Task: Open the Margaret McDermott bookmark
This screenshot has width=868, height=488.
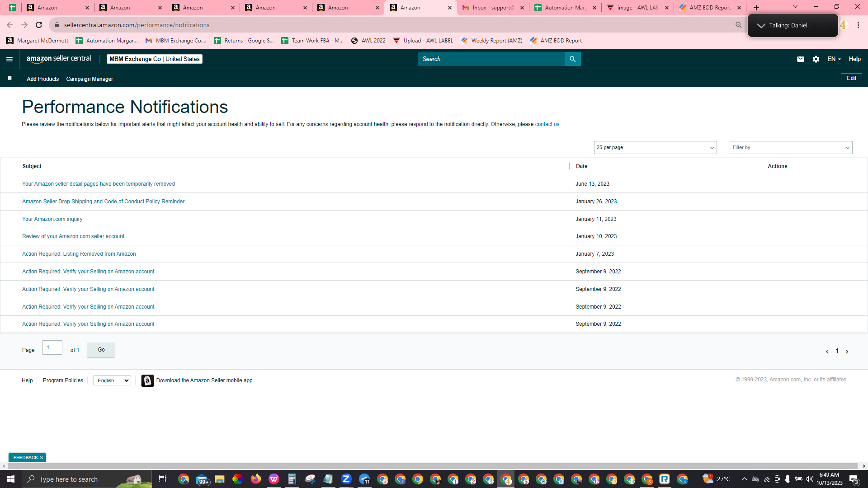Action: click(38, 41)
